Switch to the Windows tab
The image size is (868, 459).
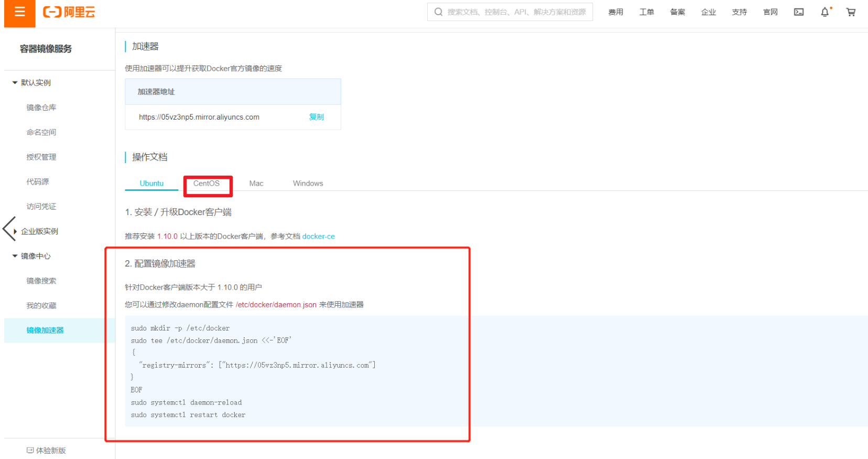(308, 183)
